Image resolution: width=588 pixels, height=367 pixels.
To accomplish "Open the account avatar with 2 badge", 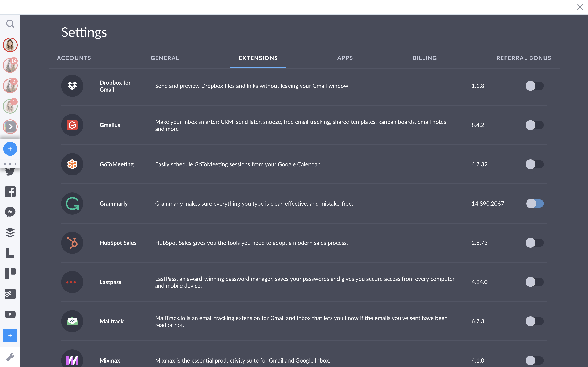I will [x=10, y=86].
